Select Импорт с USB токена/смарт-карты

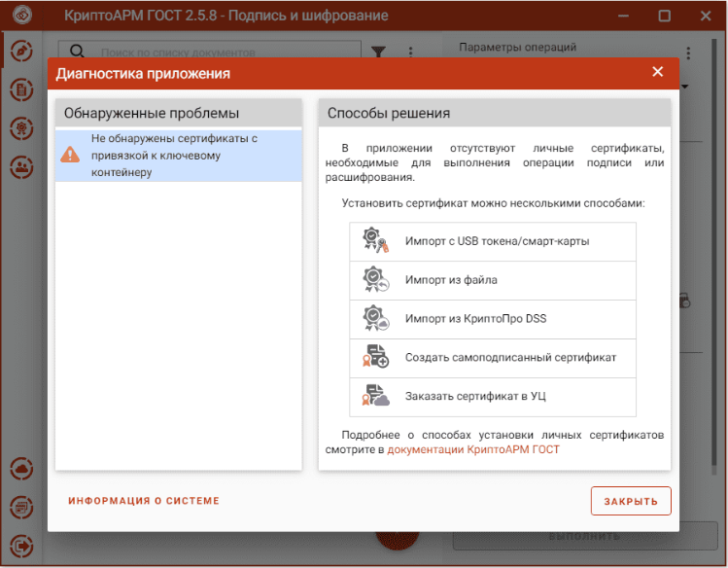[x=493, y=241]
